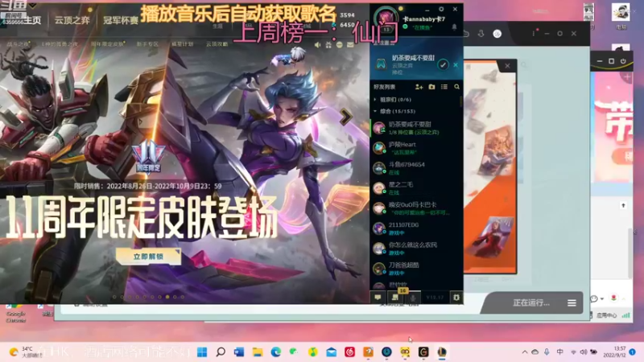Viewport: 644px width, 362px height.
Task: Go to the 主页 home tab
Action: pyautogui.click(x=32, y=21)
